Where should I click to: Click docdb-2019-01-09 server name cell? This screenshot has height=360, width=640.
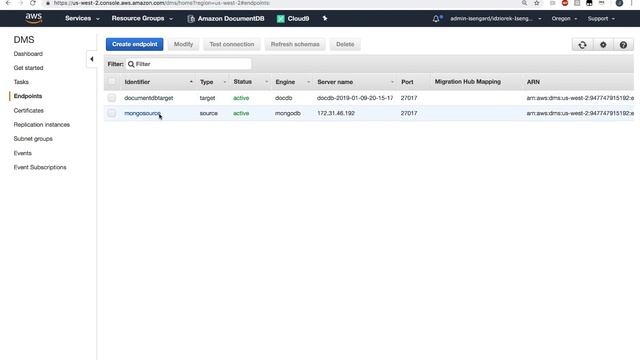[355, 98]
